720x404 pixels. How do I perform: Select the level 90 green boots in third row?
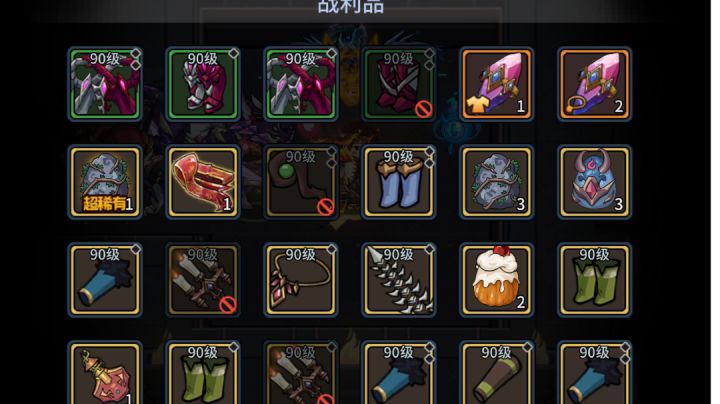click(594, 280)
